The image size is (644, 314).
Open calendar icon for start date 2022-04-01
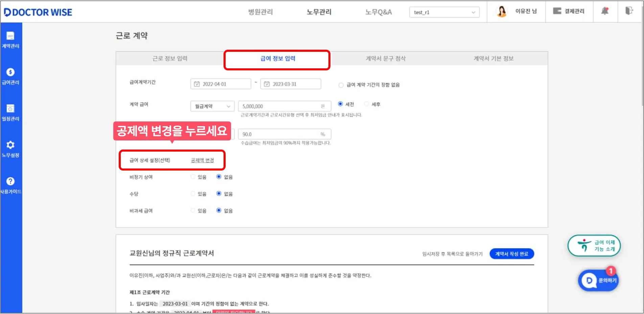(x=197, y=84)
